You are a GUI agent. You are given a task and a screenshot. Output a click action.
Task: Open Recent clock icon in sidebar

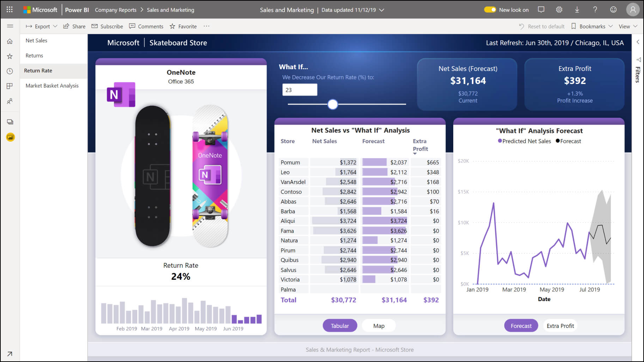click(10, 71)
